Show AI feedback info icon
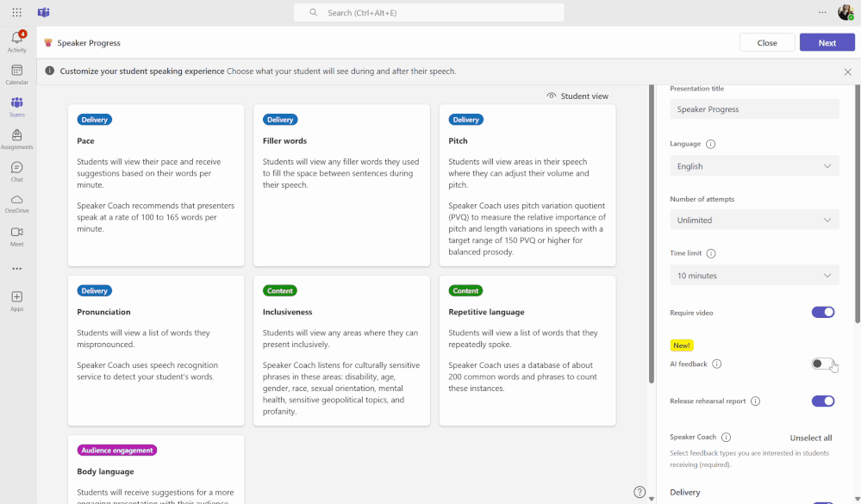Screen dimensions: 861x504 (716, 364)
